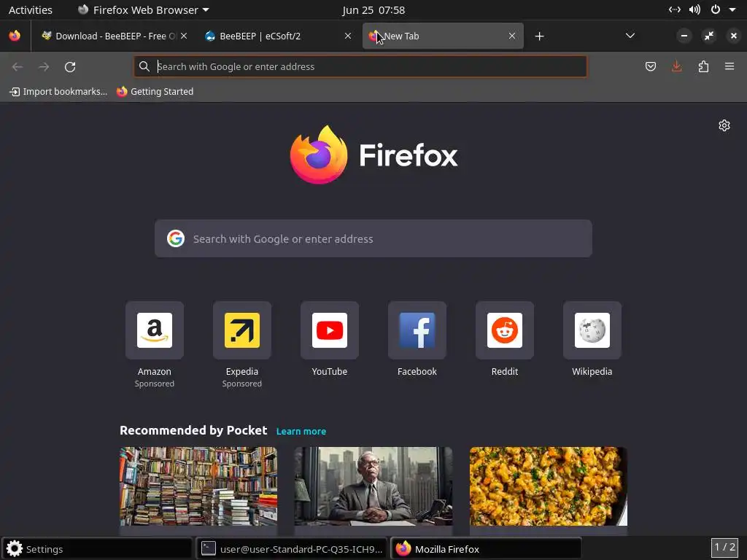
Task: Open the Activities overview
Action: point(31,10)
